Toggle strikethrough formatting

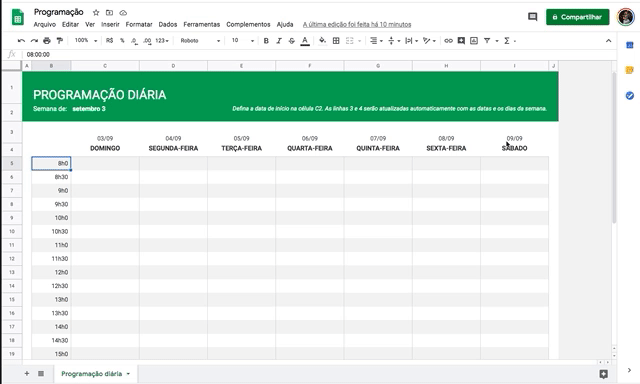(x=291, y=40)
